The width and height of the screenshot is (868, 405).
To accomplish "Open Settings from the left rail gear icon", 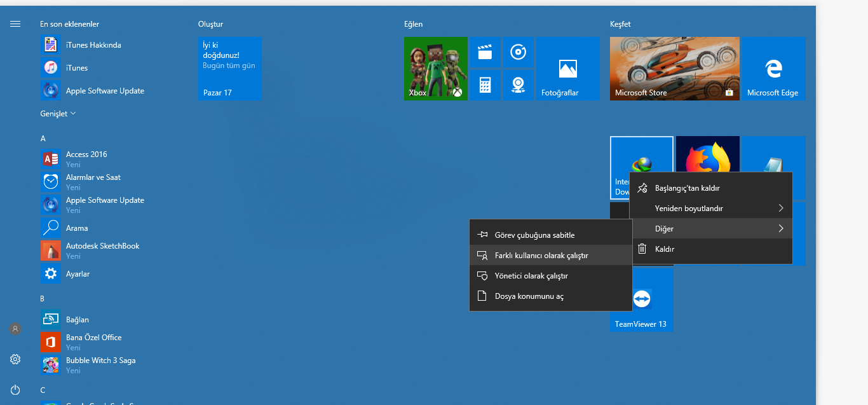I will 15,359.
